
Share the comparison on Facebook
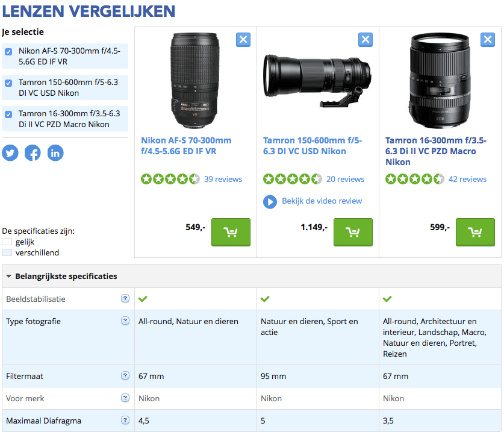point(33,152)
